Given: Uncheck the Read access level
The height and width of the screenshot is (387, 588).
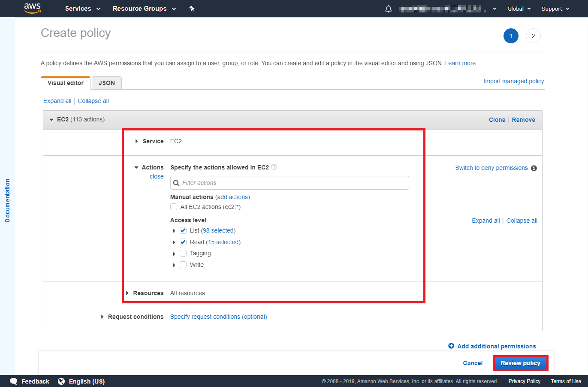Looking at the screenshot, I should pos(183,242).
